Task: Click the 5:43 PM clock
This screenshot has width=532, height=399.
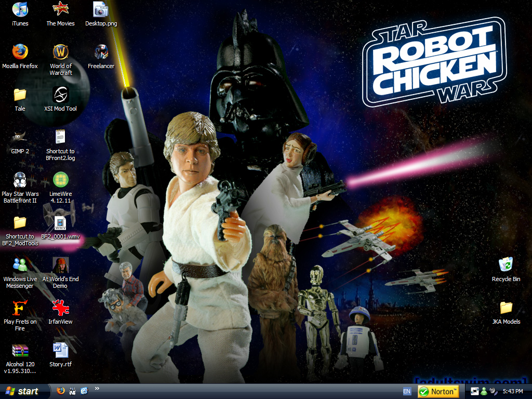Action: pyautogui.click(x=513, y=392)
